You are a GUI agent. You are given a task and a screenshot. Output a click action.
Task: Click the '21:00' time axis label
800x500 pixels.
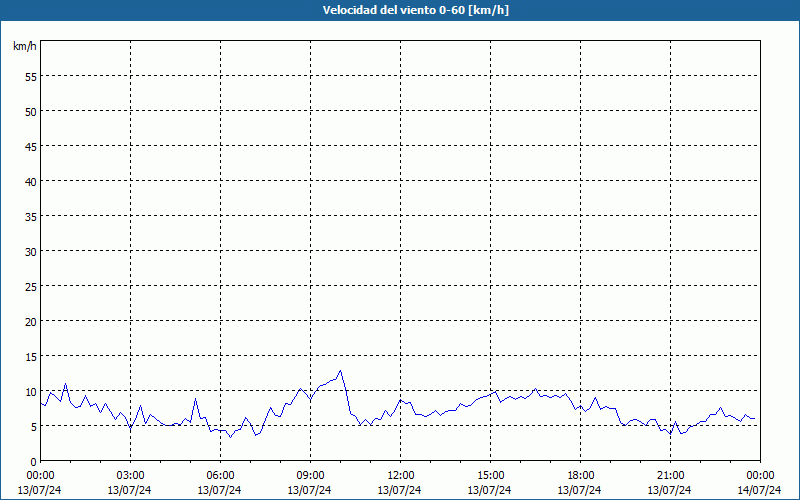670,476
